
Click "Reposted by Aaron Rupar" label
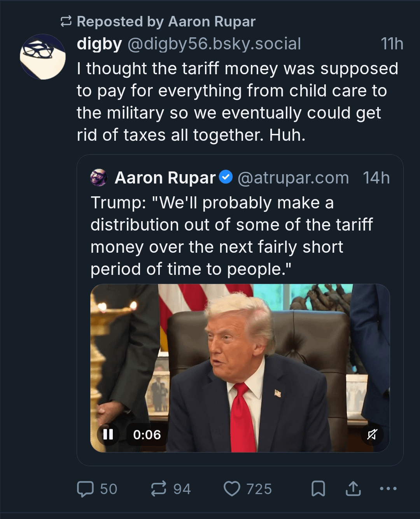166,21
